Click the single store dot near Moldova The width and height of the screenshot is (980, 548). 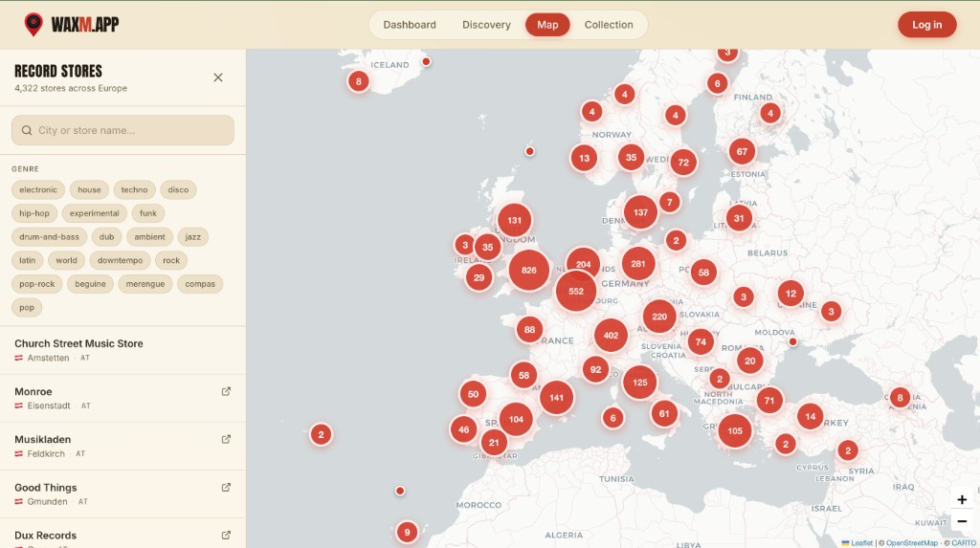pos(792,341)
